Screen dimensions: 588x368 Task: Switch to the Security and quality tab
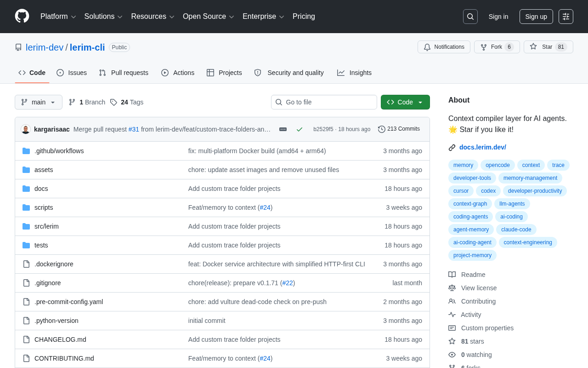point(289,73)
